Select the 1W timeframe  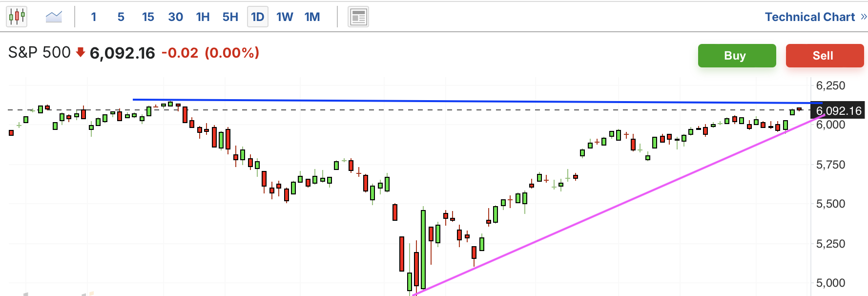pyautogui.click(x=285, y=17)
